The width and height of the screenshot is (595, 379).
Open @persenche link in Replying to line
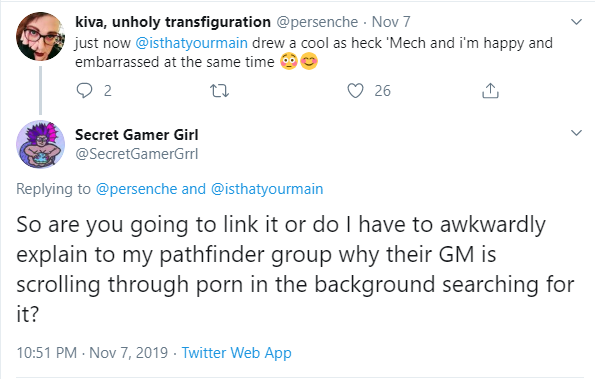click(136, 189)
